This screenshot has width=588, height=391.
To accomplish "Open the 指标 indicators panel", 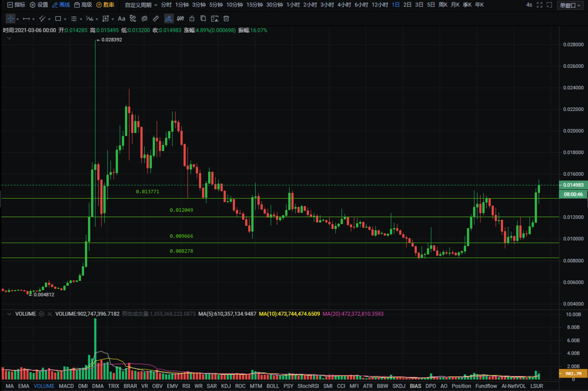I will click(x=16, y=5).
